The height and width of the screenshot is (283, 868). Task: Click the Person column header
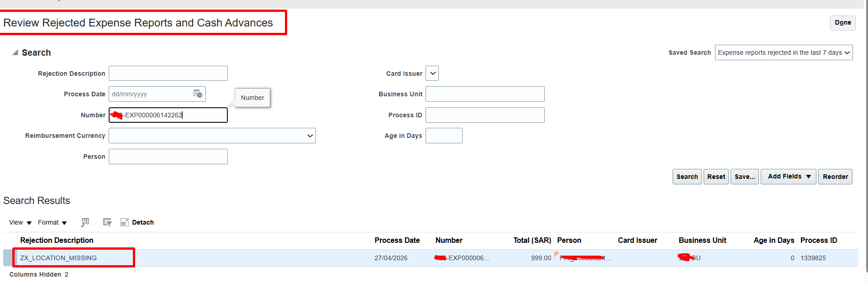point(569,240)
